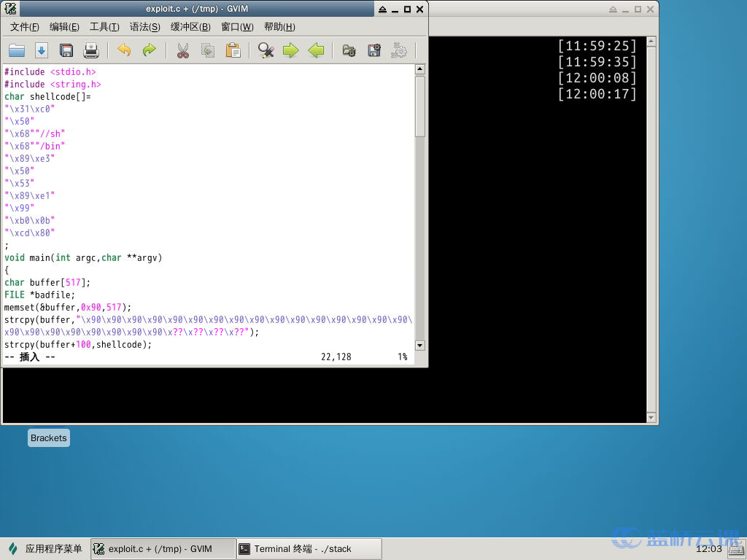The image size is (747, 560).
Task: Open the 文件(F) menu
Action: pyautogui.click(x=25, y=27)
